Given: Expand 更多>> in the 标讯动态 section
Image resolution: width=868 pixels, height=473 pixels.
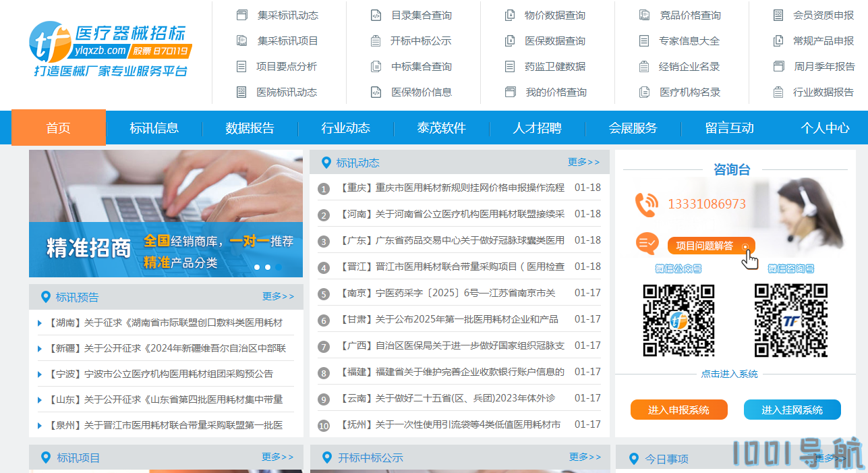Looking at the screenshot, I should [583, 162].
